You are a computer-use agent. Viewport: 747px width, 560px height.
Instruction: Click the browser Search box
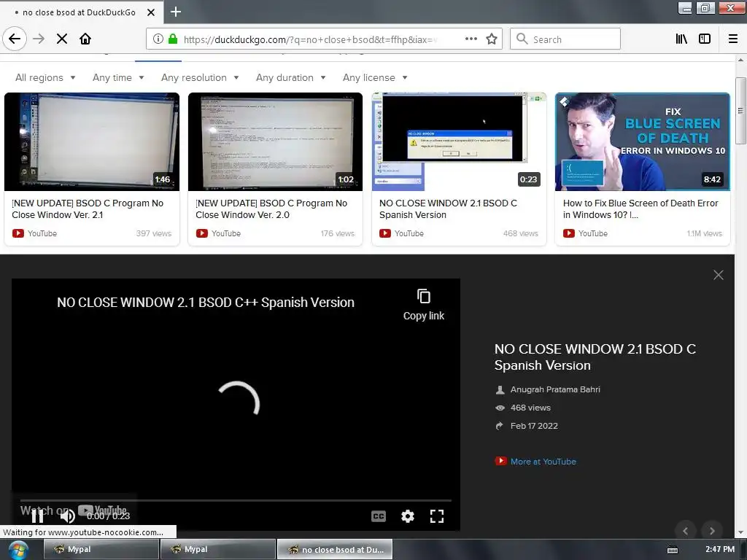tap(565, 39)
